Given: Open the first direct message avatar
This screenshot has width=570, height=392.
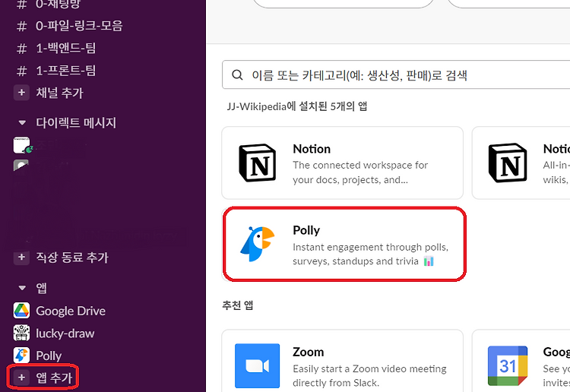Looking at the screenshot, I should click(x=21, y=145).
